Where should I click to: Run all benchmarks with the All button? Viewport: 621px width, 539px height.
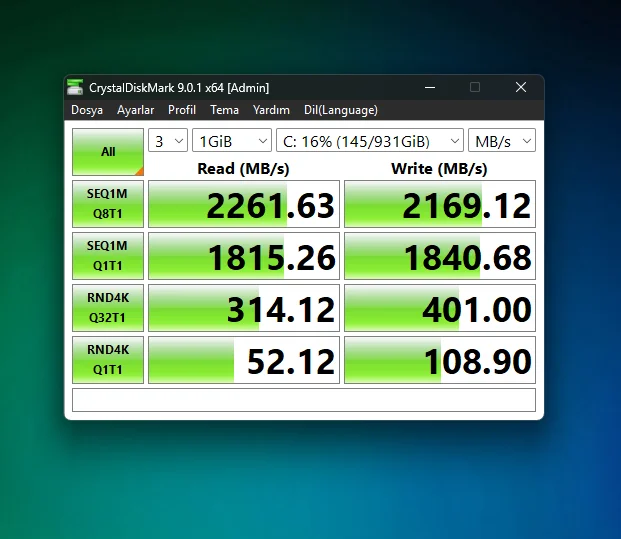pos(108,152)
